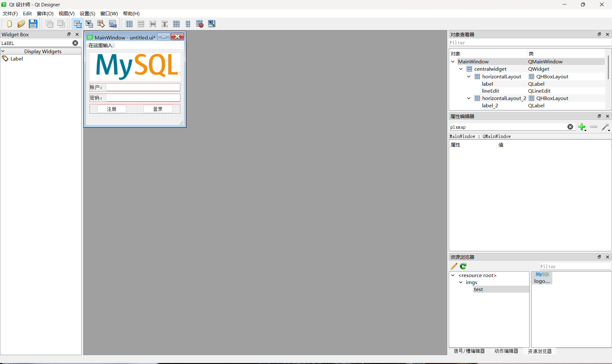Open the Edit menu
The height and width of the screenshot is (364, 612).
(27, 13)
